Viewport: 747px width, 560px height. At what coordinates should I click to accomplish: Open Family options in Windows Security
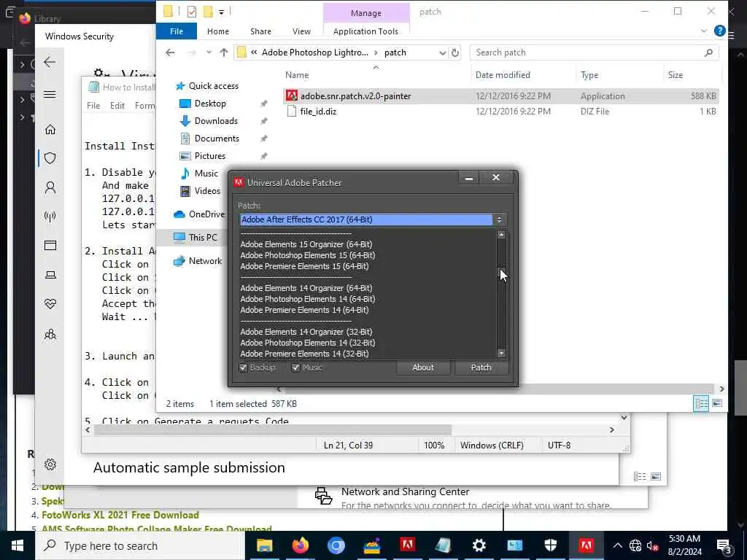pyautogui.click(x=50, y=334)
